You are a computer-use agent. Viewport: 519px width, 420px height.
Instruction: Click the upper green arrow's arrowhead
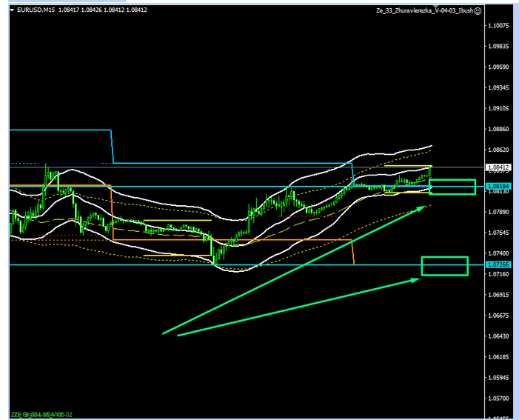tap(426, 207)
